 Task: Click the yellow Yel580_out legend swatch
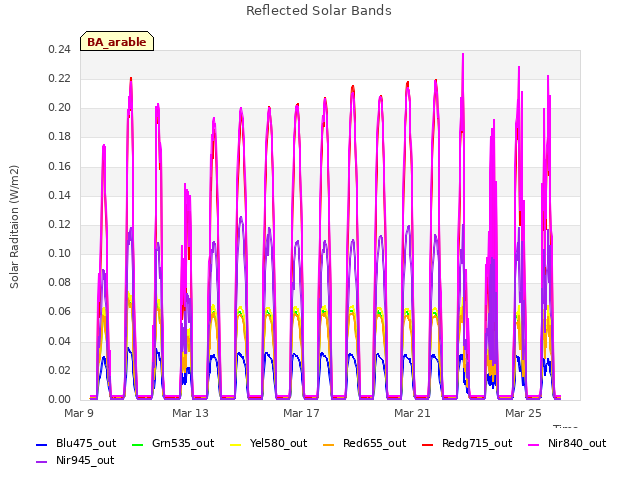click(x=236, y=444)
